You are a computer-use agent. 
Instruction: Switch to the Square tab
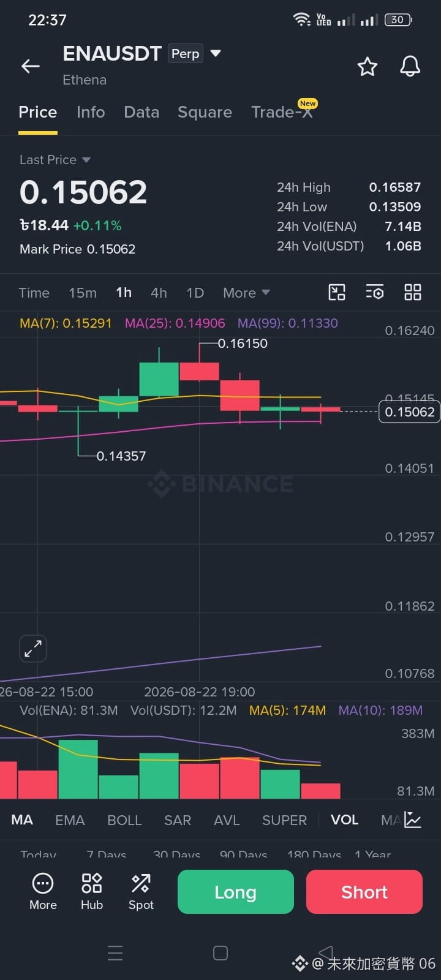(x=205, y=112)
